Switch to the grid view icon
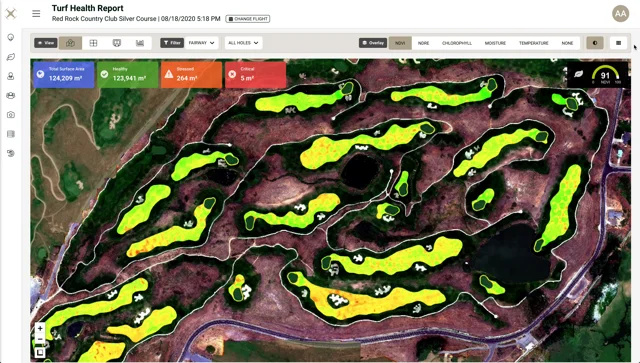 [93, 43]
